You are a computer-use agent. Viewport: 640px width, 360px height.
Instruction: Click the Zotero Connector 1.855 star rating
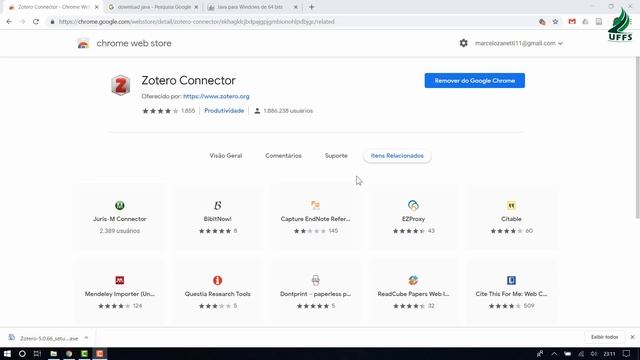(x=168, y=111)
